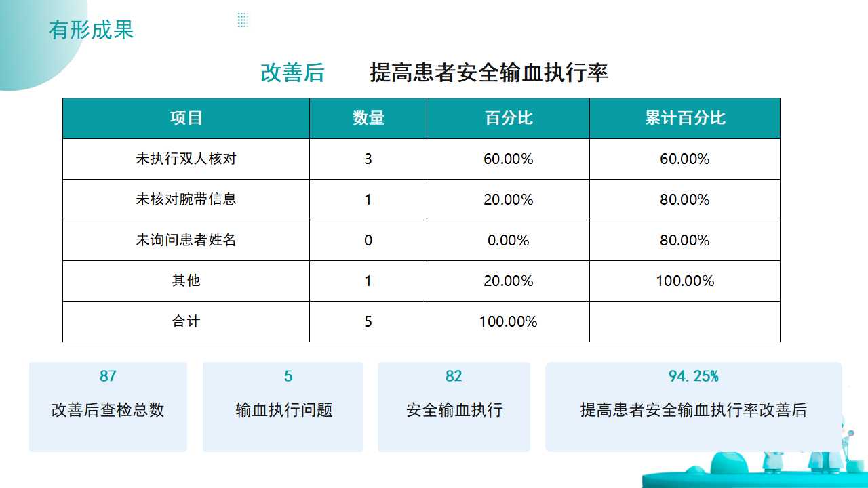
Task: Click the 百分比 column header
Action: 508,118
